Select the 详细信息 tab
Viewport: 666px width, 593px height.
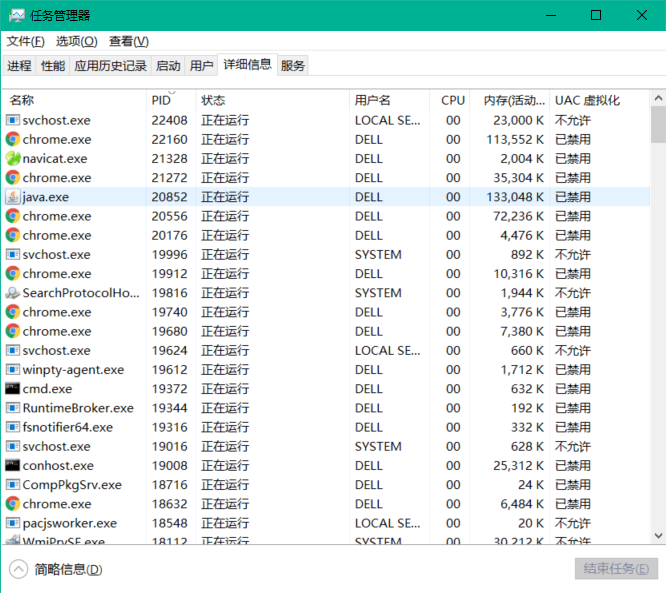(248, 65)
